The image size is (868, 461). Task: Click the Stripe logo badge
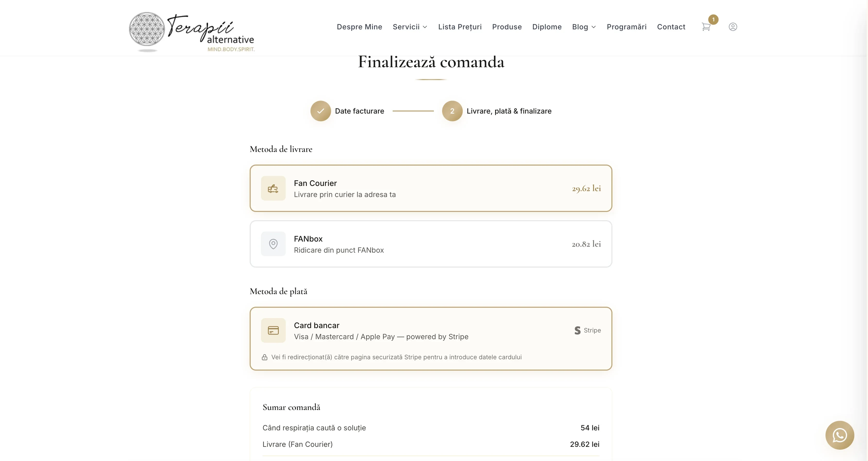point(588,330)
